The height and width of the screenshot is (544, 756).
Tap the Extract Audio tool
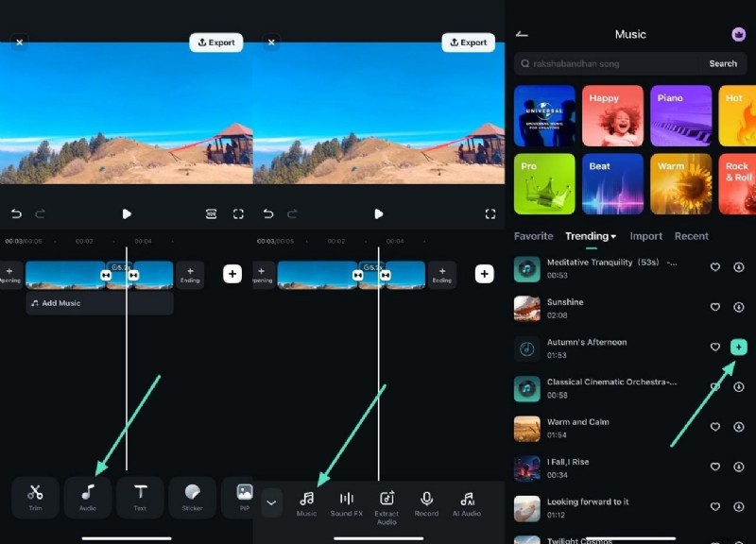click(387, 499)
